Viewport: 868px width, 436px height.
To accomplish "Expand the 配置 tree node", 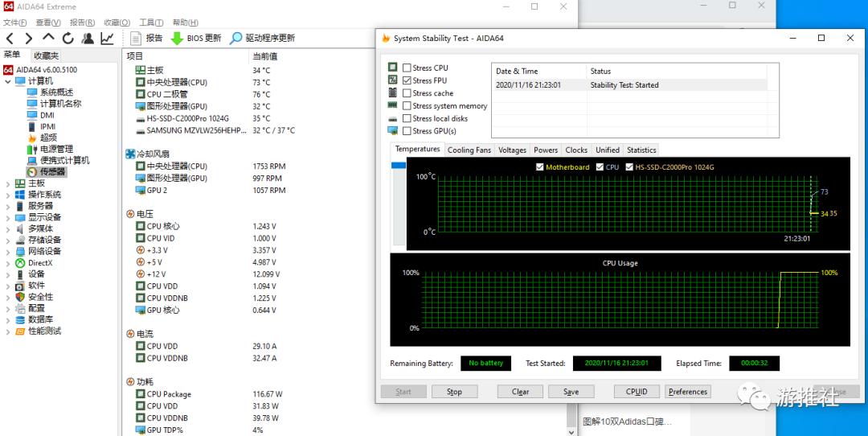I will tap(8, 308).
